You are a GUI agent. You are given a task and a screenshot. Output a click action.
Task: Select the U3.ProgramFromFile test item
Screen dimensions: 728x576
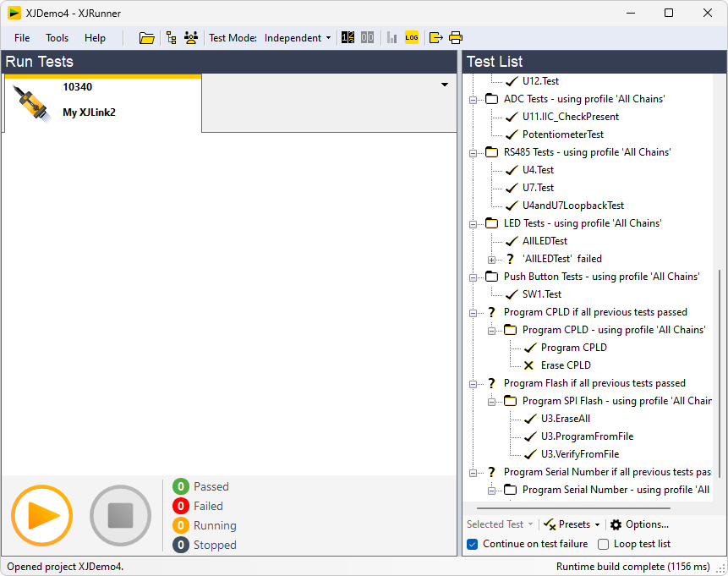pyautogui.click(x=587, y=436)
